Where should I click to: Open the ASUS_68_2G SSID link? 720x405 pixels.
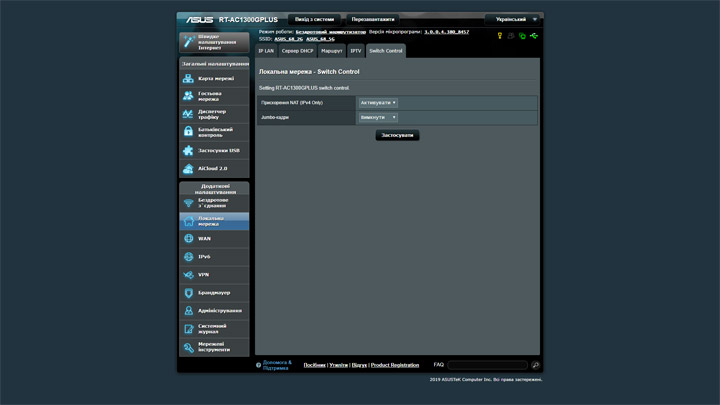click(288, 39)
